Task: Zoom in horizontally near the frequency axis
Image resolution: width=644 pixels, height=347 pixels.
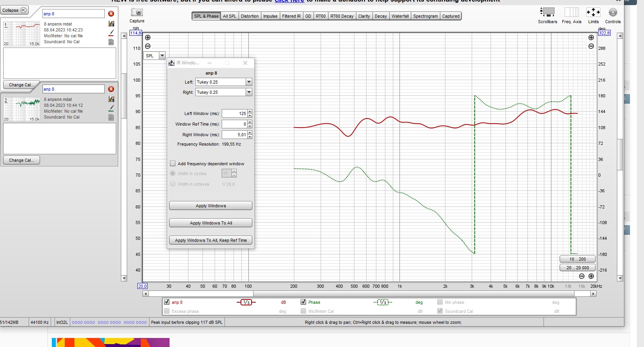Action: [x=591, y=276]
